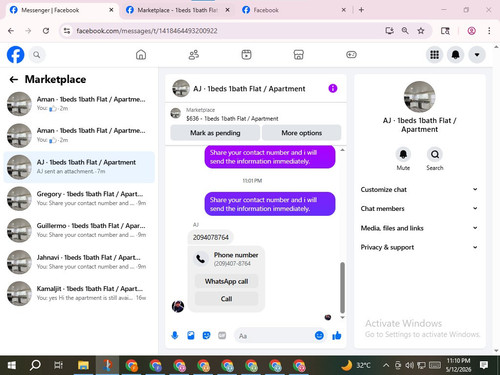The image size is (500, 375).
Task: Click the Mark as pending button
Action: click(x=215, y=133)
